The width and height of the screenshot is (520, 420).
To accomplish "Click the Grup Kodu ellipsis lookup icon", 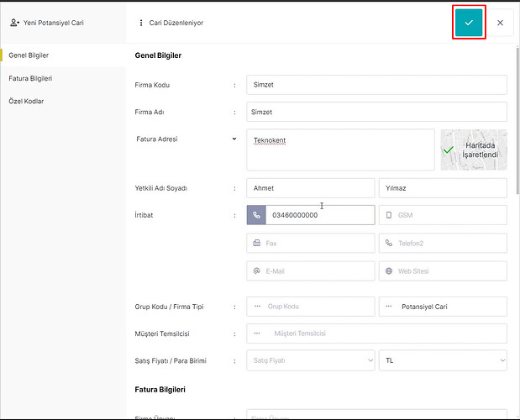I will (x=257, y=307).
